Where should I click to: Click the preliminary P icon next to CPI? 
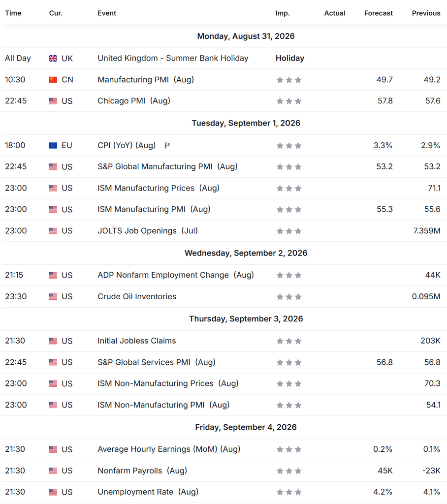[167, 146]
